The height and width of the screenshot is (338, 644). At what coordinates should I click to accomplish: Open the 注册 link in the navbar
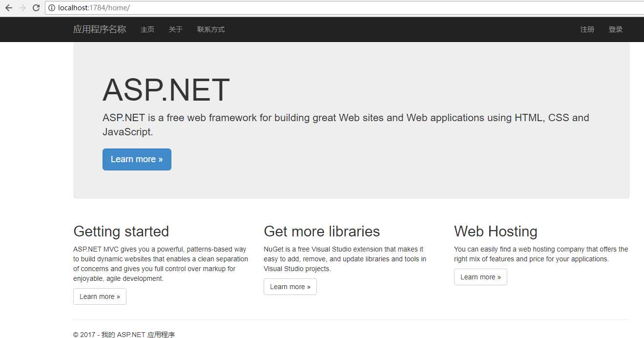(587, 29)
